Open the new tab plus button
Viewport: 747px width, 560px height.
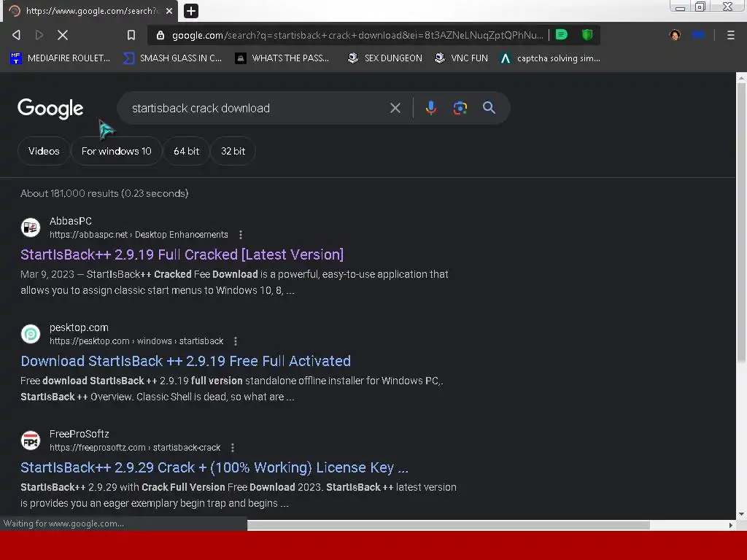point(191,10)
